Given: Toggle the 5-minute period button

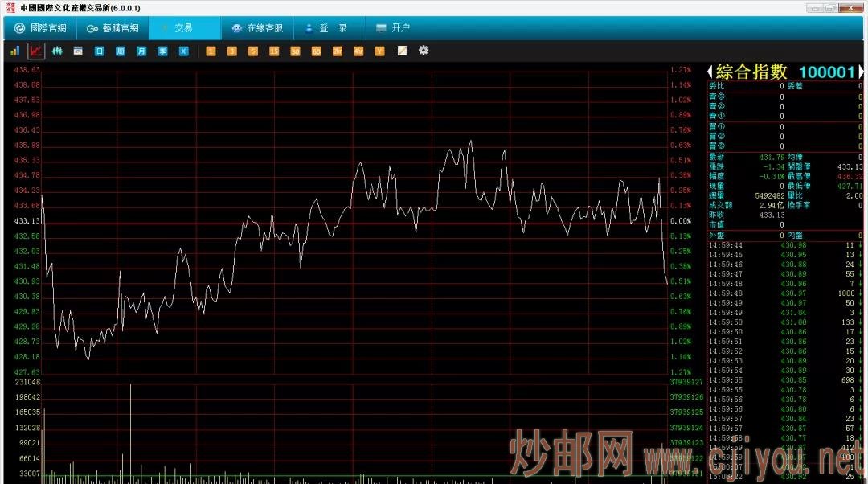Looking at the screenshot, I should (252, 51).
